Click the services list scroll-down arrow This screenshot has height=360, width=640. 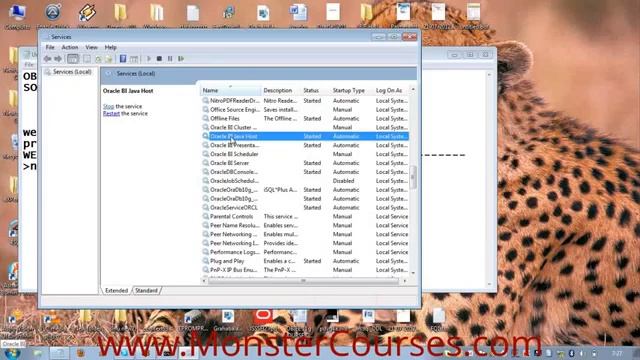pos(413,273)
